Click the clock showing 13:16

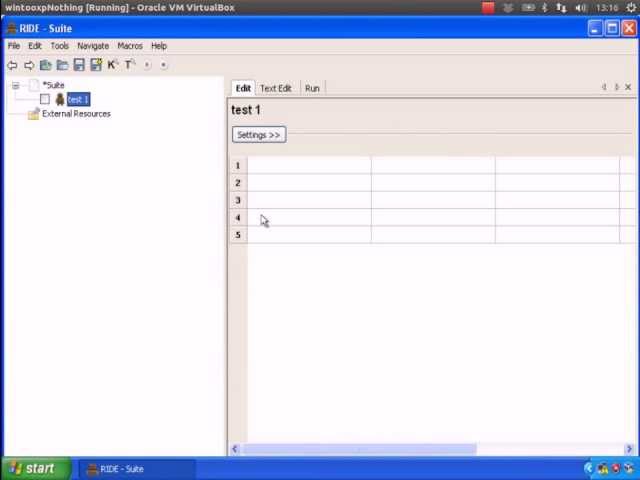[x=607, y=8]
